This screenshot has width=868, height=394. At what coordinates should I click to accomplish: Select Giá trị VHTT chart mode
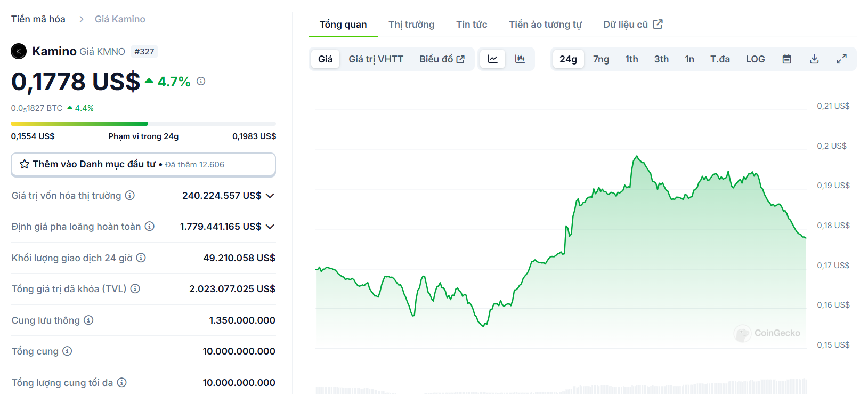point(376,59)
